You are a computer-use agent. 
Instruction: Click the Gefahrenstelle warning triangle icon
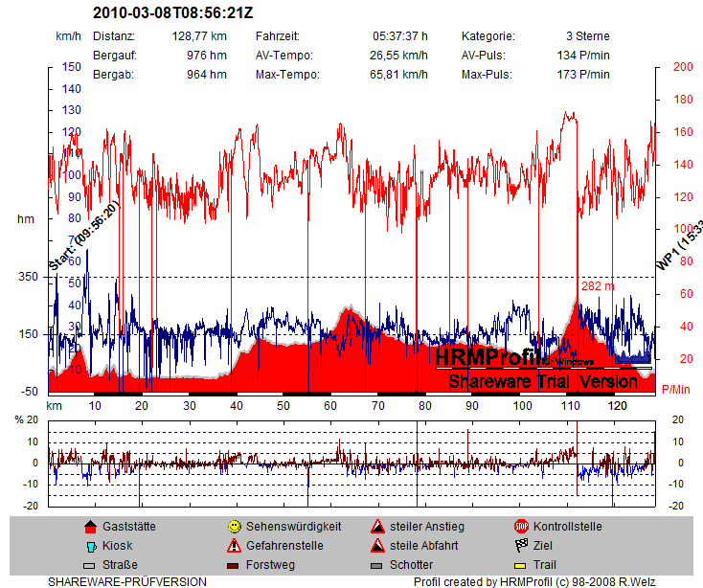click(234, 546)
